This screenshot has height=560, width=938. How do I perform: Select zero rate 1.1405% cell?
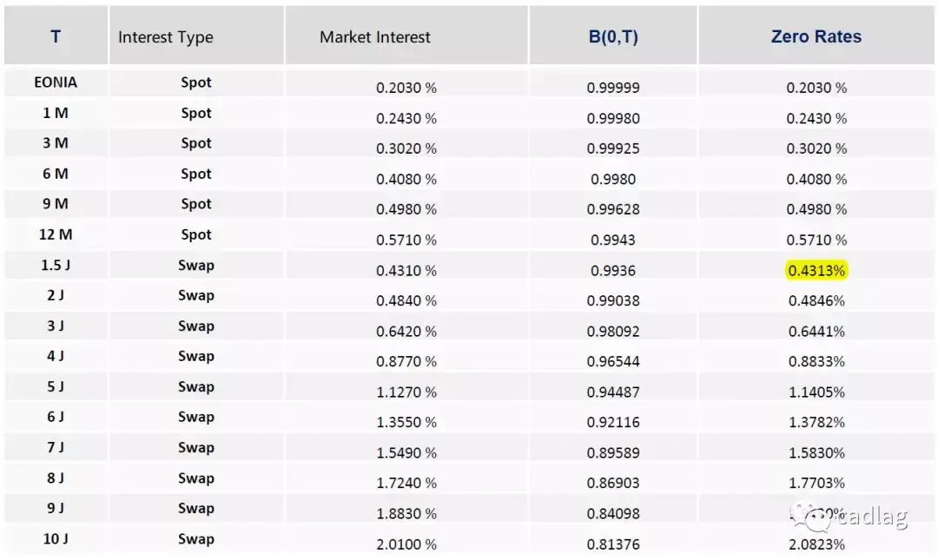pos(816,392)
